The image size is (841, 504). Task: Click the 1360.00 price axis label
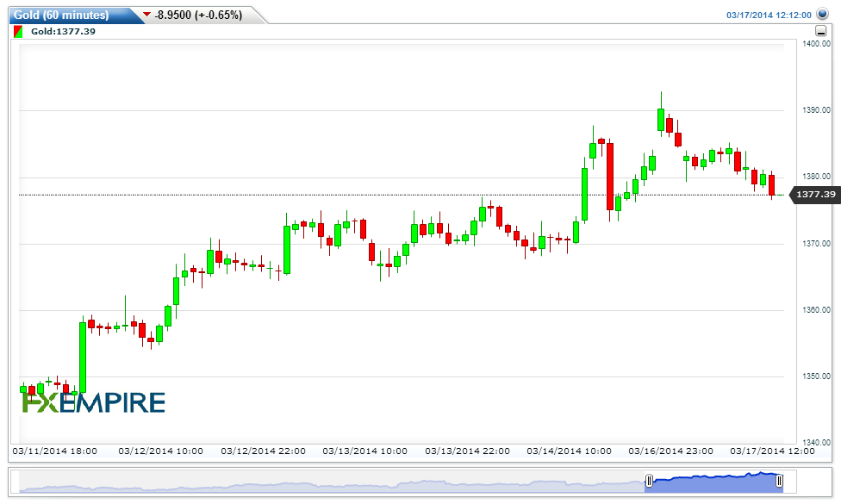[x=816, y=310]
